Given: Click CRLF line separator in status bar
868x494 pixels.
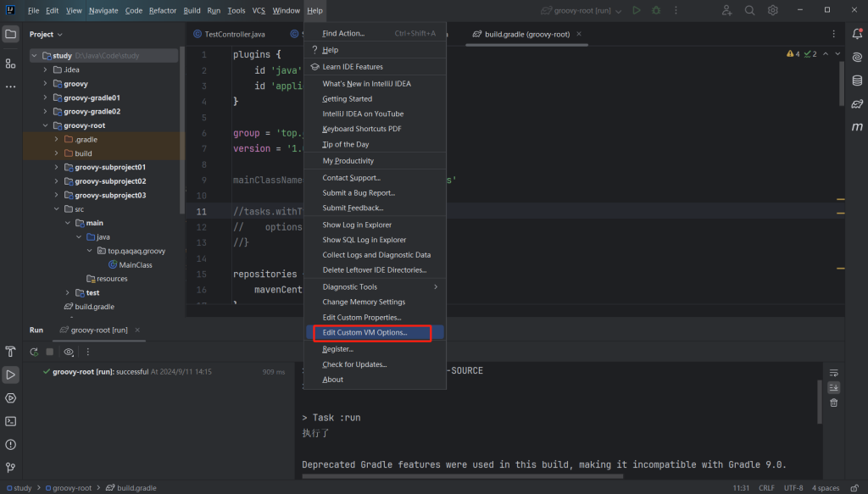Looking at the screenshot, I should (x=766, y=488).
